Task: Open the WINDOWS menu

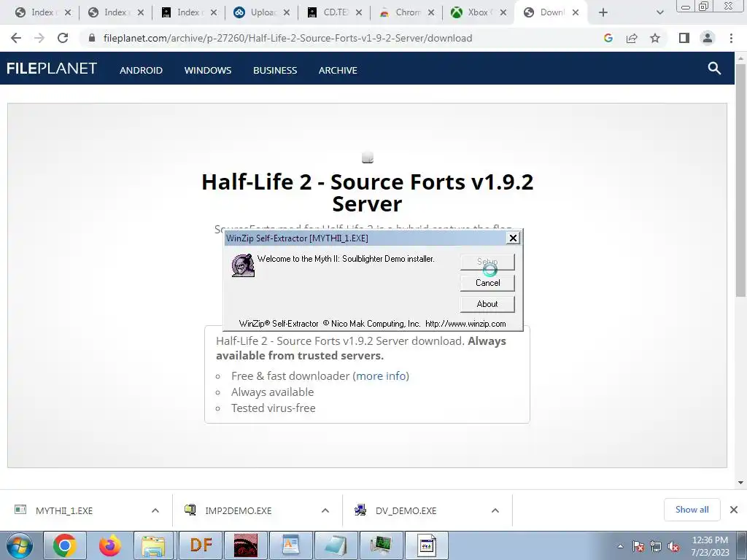Action: click(x=208, y=70)
